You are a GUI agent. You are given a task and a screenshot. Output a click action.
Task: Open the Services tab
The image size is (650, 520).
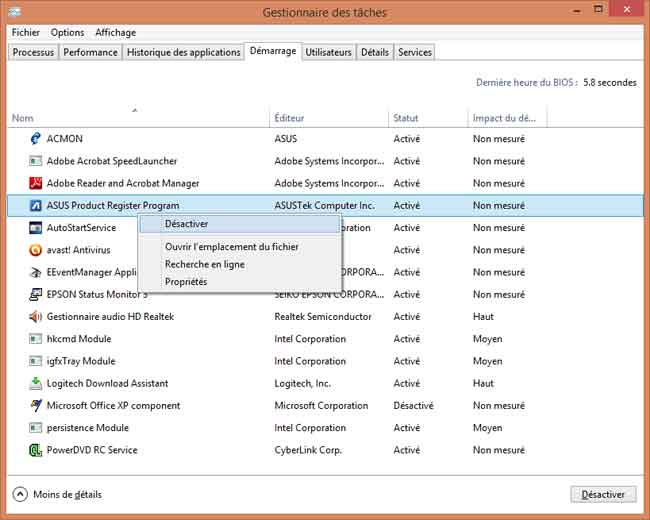point(415,52)
